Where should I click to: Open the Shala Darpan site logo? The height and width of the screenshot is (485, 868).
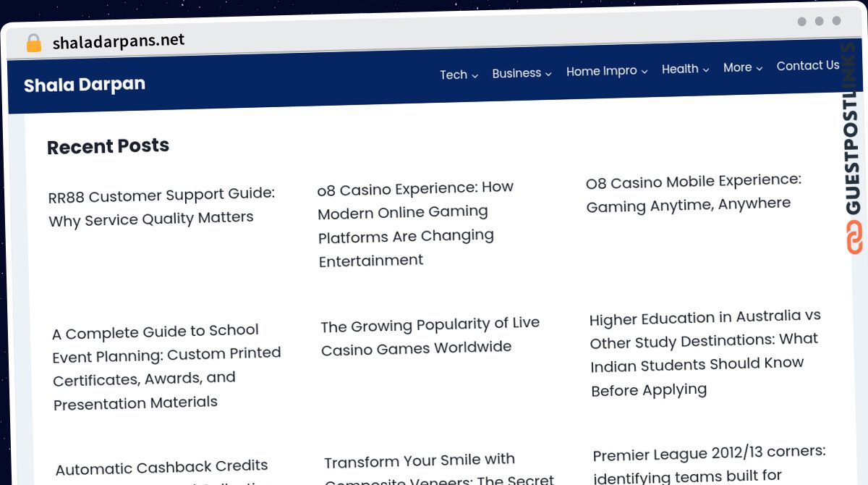coord(85,85)
